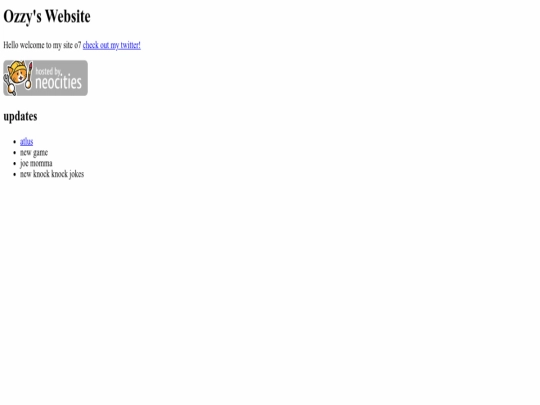Click the cat's yellow hard hat
Image resolution: width=540 pixels, height=405 pixels.
(x=17, y=65)
